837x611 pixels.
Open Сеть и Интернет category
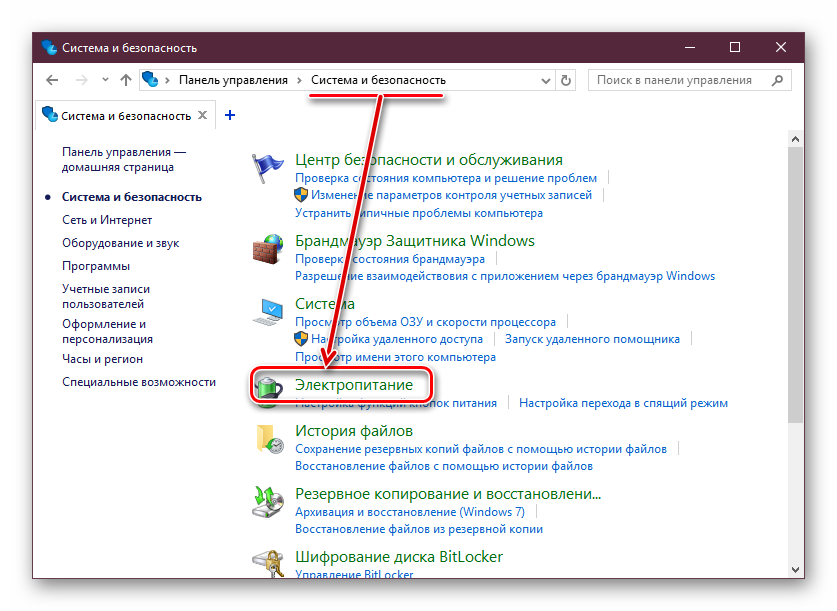point(107,220)
